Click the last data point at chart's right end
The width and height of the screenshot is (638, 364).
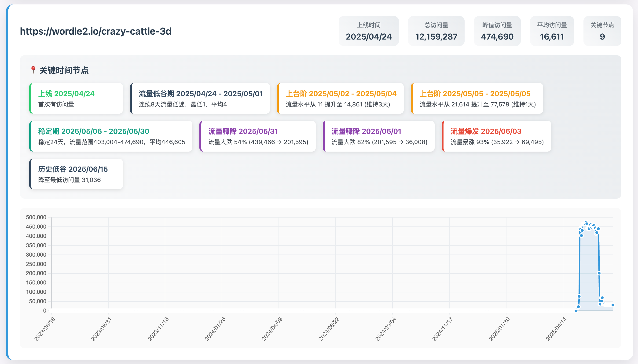[613, 305]
